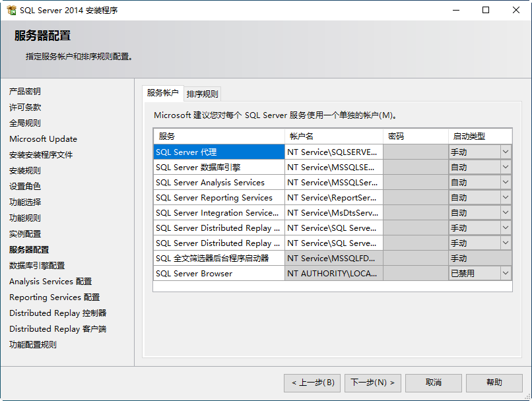
Task: Click 设置角色 step in sidebar
Action: click(25, 186)
